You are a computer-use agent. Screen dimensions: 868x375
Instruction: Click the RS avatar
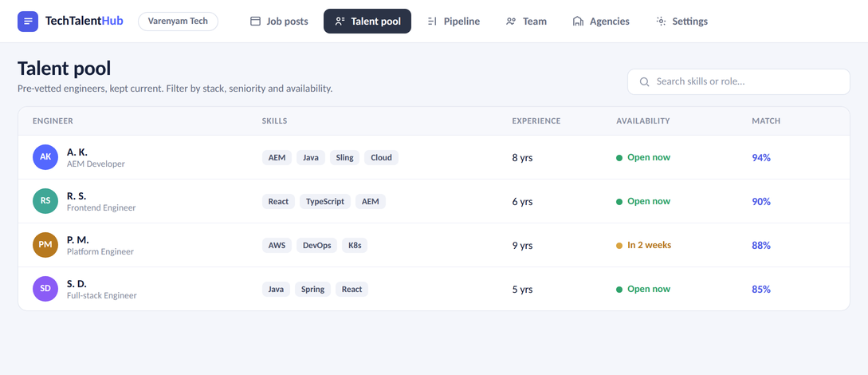coord(45,201)
